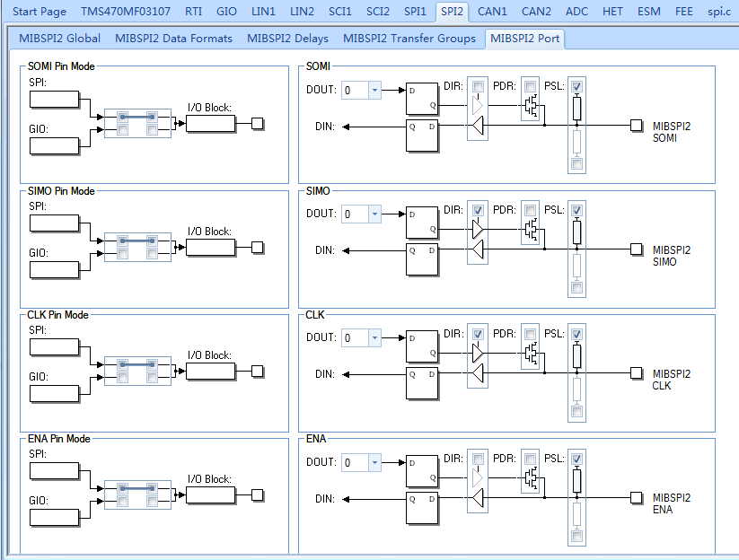Open the spi.c file tab
The height and width of the screenshot is (560, 739).
[719, 12]
